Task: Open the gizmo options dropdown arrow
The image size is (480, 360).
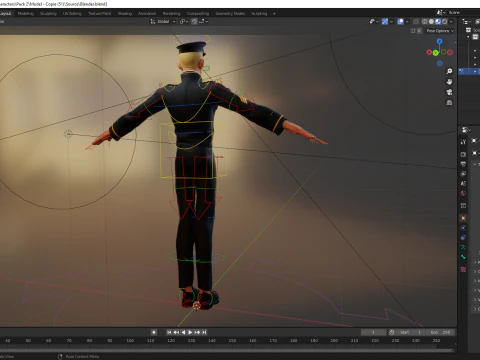Action: tap(392, 21)
